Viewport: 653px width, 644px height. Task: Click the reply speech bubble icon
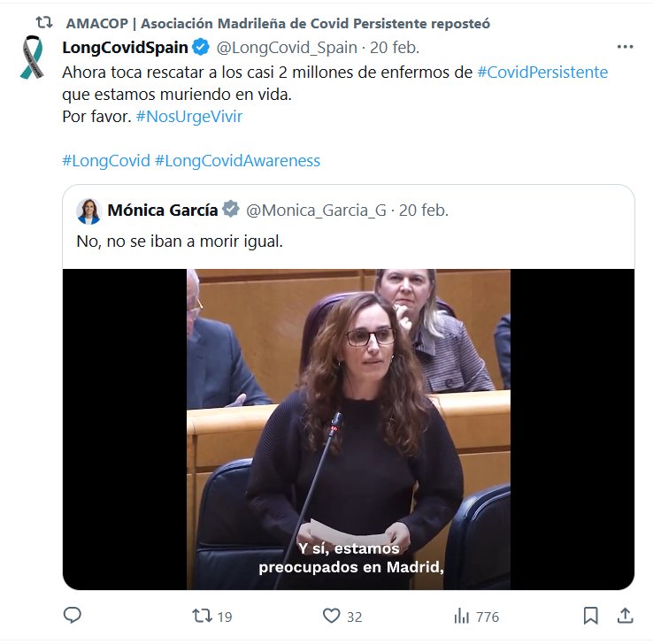click(x=72, y=616)
